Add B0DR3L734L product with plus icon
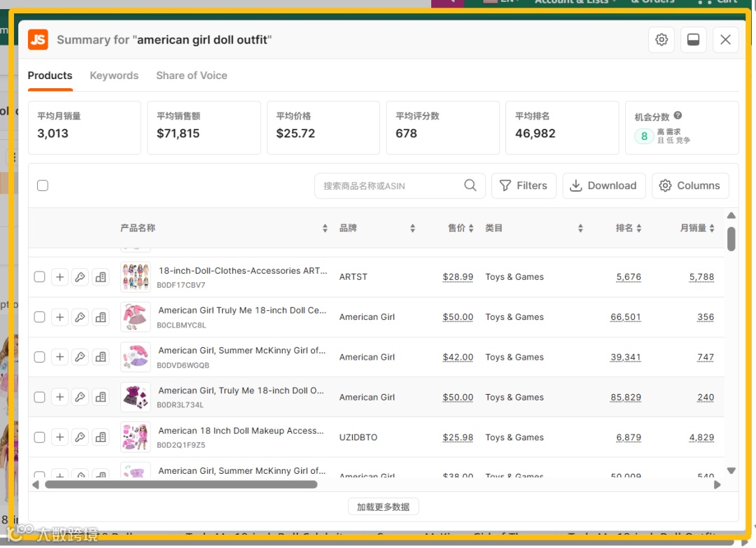Viewport: 756px width, 548px height. (59, 397)
